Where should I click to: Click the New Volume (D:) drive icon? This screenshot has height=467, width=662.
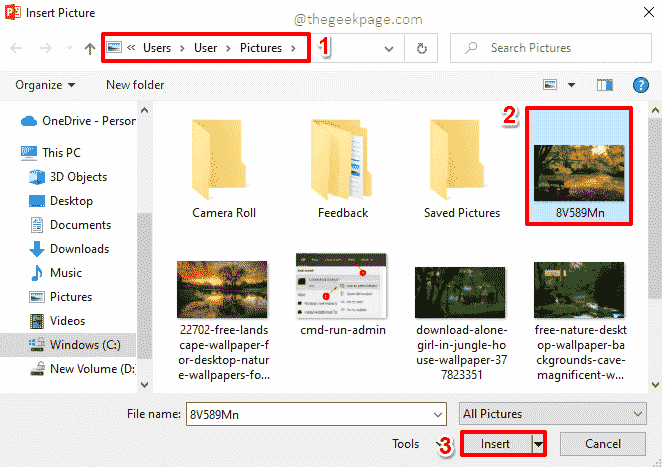click(x=37, y=369)
